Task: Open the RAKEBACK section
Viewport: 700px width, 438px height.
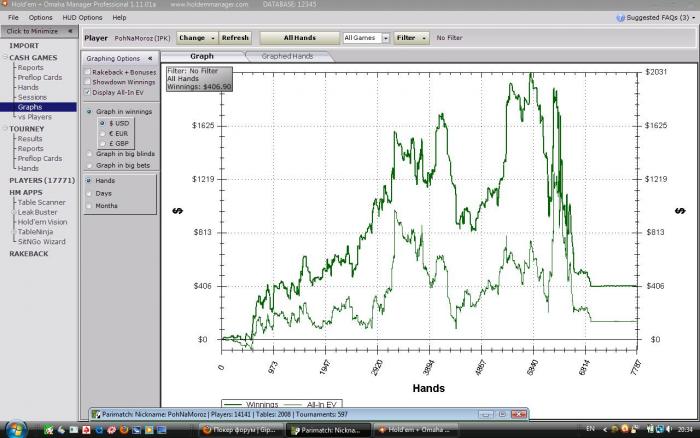Action: [x=29, y=254]
